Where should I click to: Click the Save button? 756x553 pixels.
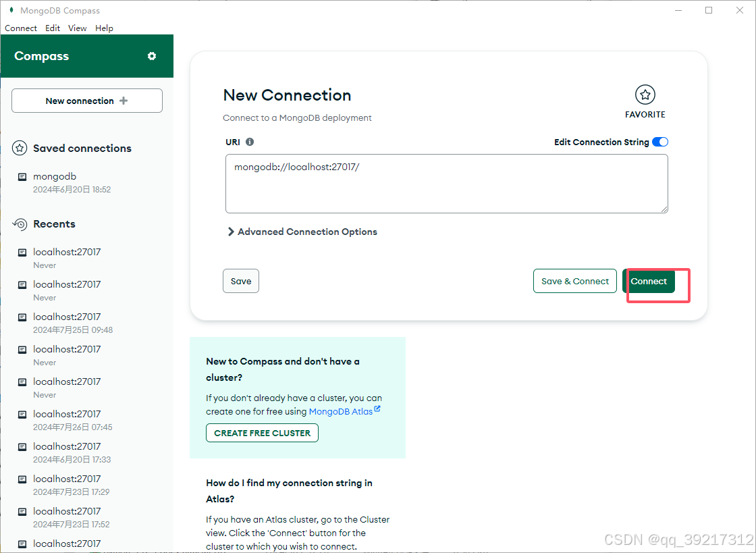[x=240, y=281]
